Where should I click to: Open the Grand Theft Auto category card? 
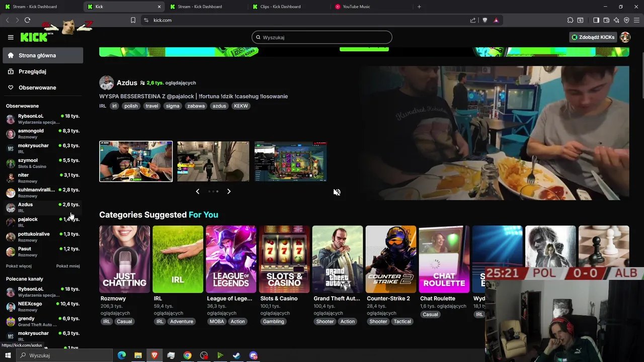point(338,259)
